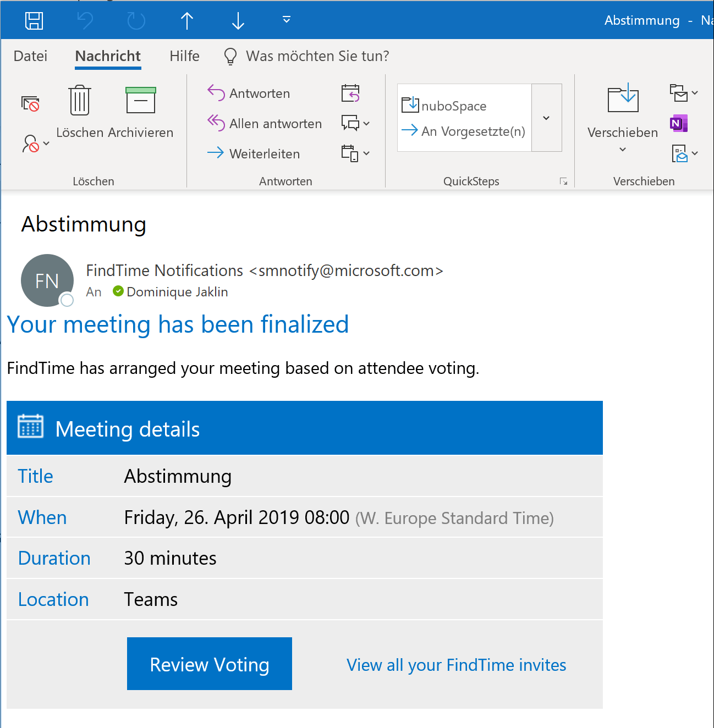Image resolution: width=714 pixels, height=728 pixels.
Task: Click the 'Was möchten Sie tun?' search field
Action: [317, 56]
